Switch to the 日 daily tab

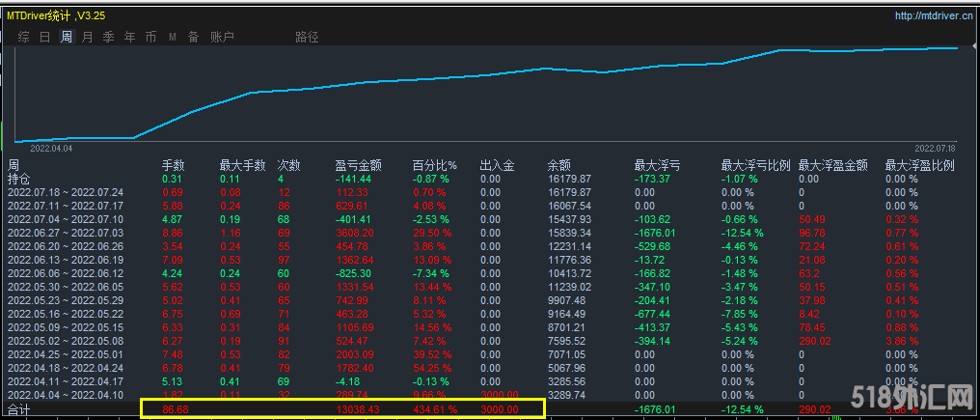(45, 37)
